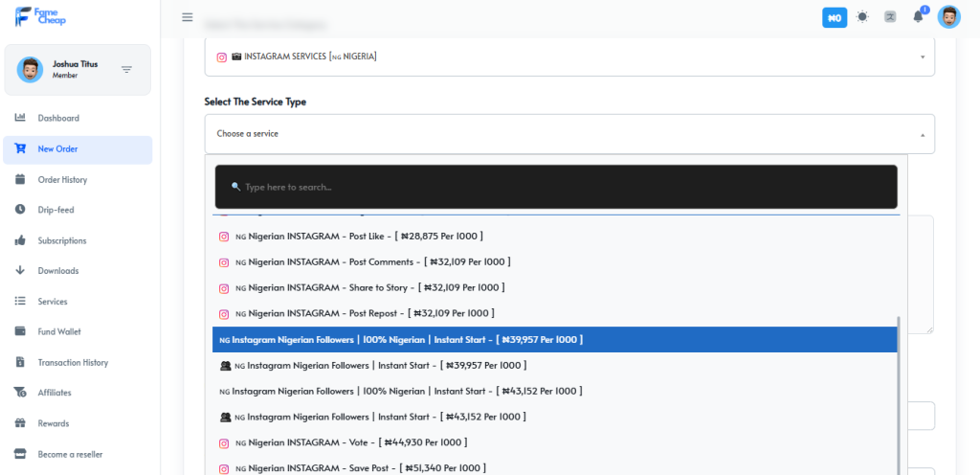
Task: Collapse the Choose a service dropdown
Action: click(x=569, y=134)
